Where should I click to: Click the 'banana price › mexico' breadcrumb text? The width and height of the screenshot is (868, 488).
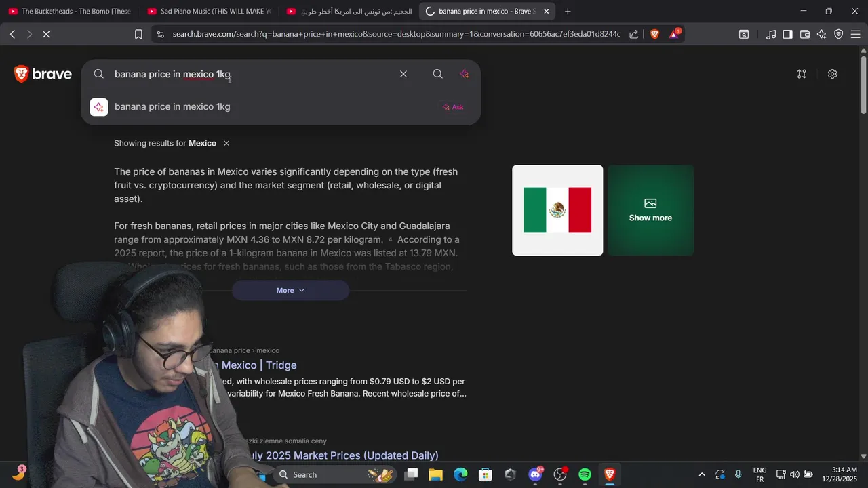click(x=245, y=350)
